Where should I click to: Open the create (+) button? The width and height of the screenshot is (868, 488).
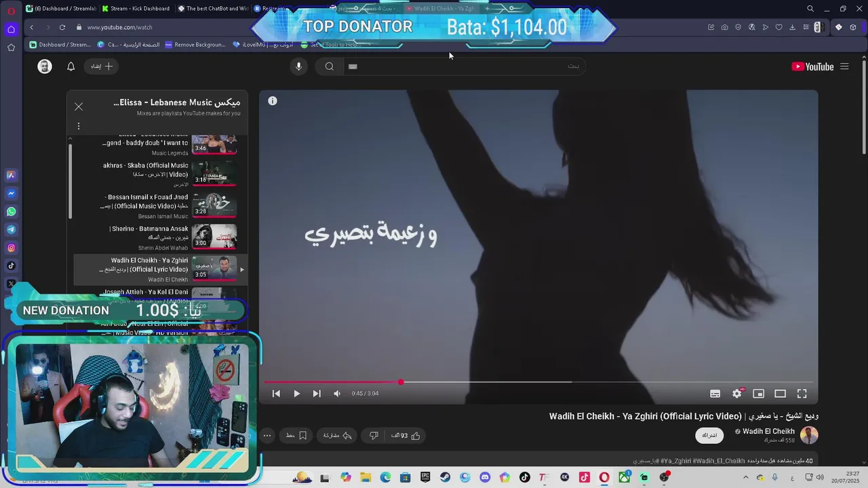(102, 66)
